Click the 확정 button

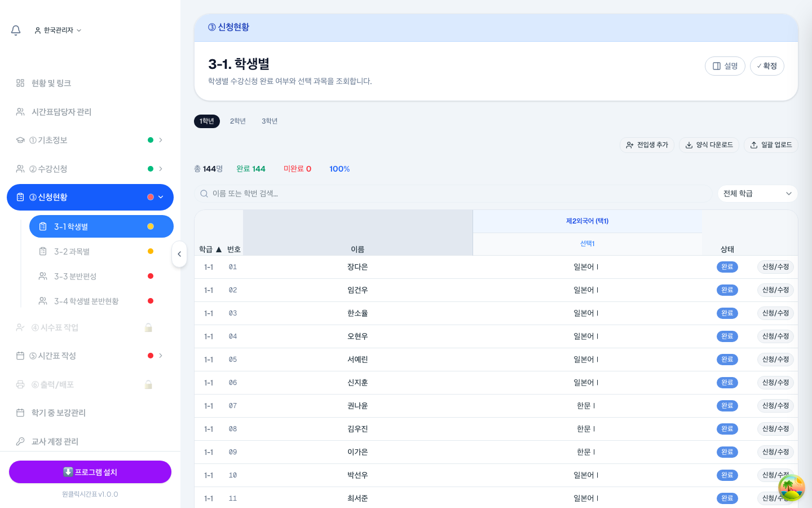(x=767, y=66)
